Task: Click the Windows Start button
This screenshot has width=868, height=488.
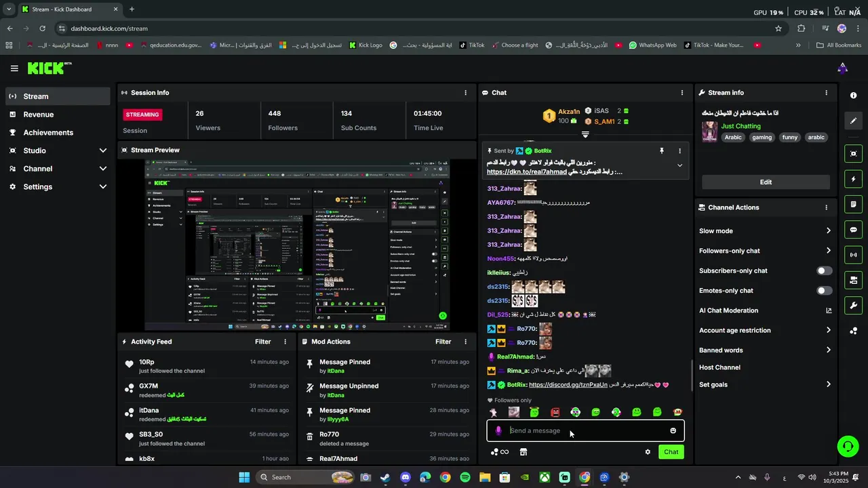Action: pos(244,477)
